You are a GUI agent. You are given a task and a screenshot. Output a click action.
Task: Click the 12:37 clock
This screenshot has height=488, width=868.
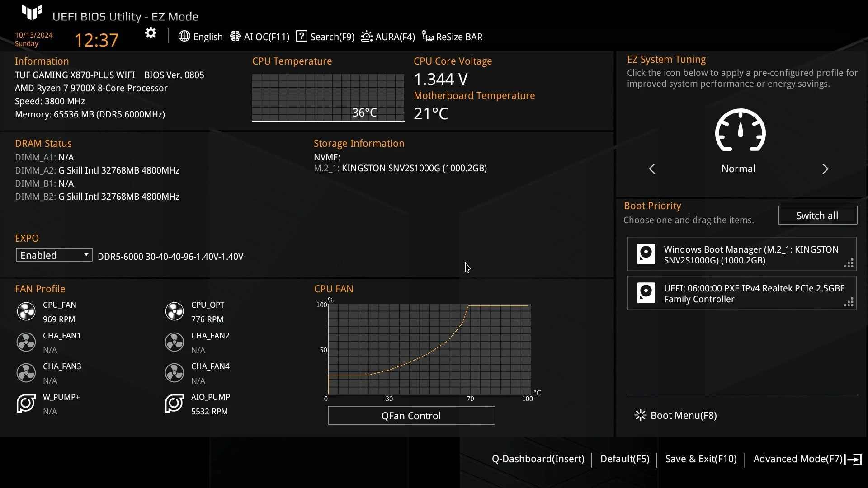[96, 40]
